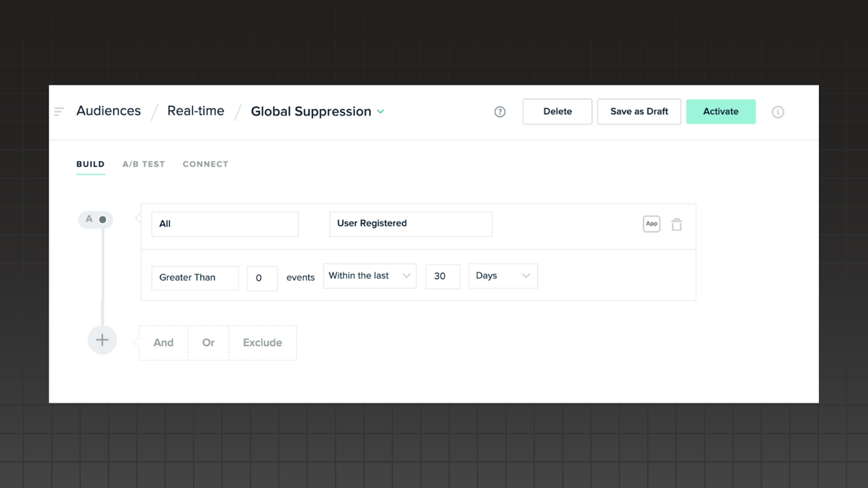The width and height of the screenshot is (868, 488).
Task: Click Save as Draft button
Action: [639, 111]
